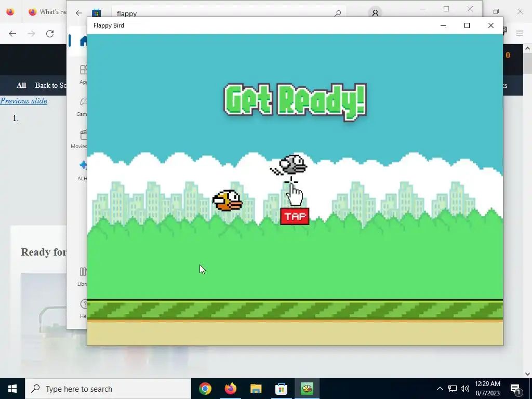
Task: Click the Microsoft Store search box containing flappy
Action: point(229,13)
